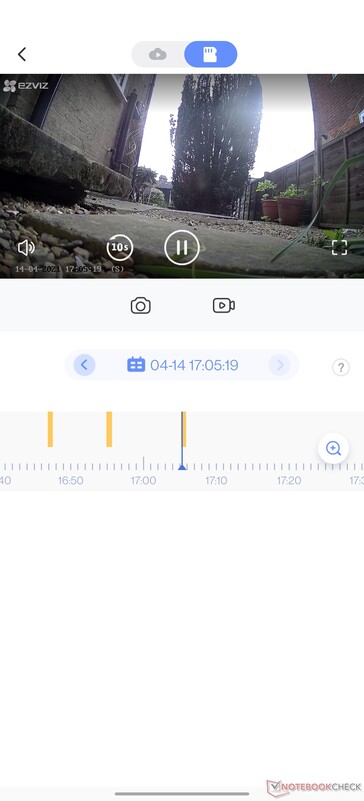Go to previous day arrow
364x801 pixels.
coord(84,365)
